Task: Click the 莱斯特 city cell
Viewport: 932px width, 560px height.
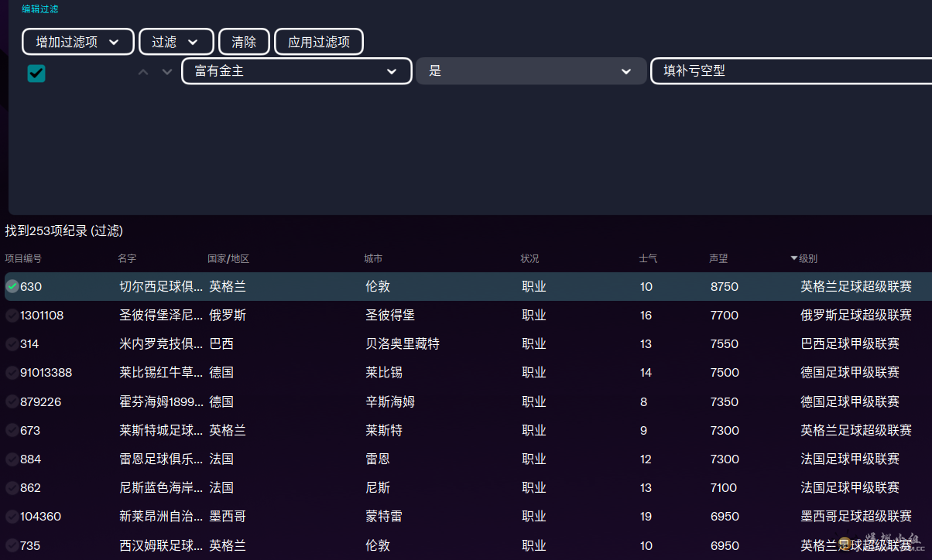Action: tap(384, 431)
